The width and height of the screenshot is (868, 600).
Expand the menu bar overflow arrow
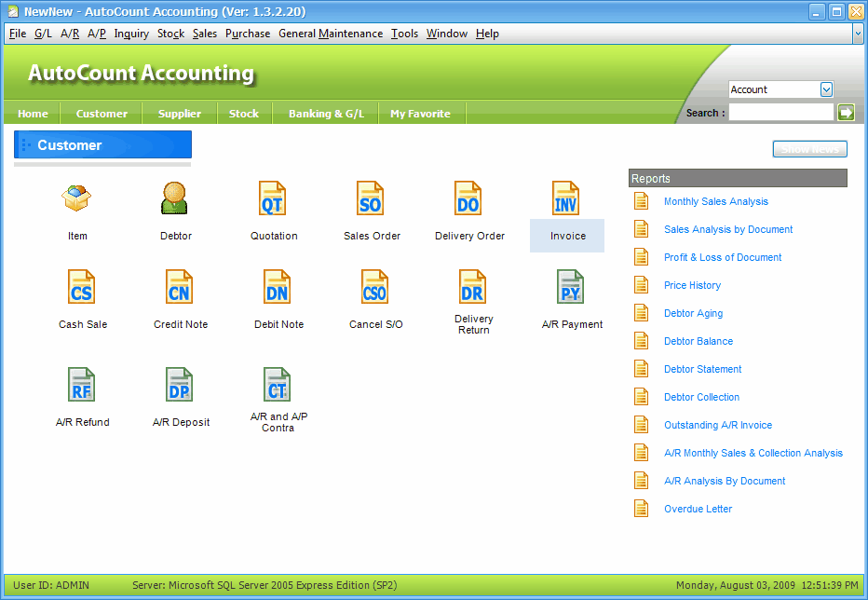(858, 34)
